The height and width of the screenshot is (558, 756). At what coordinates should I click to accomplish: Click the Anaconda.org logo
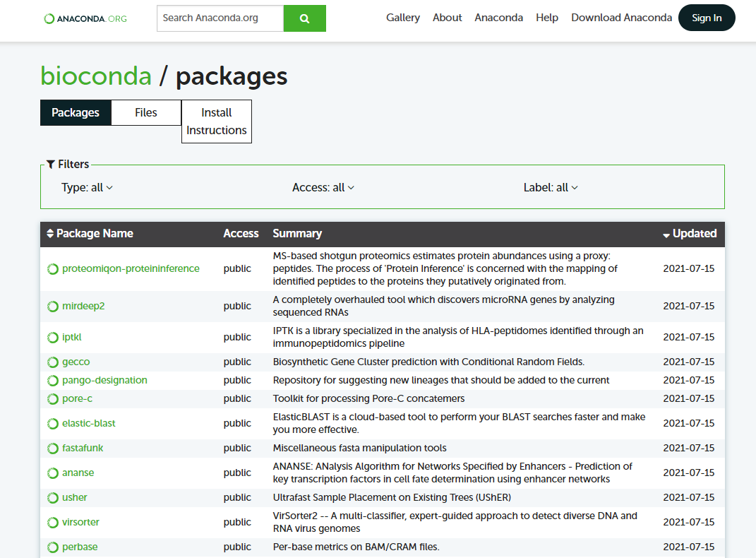85,18
